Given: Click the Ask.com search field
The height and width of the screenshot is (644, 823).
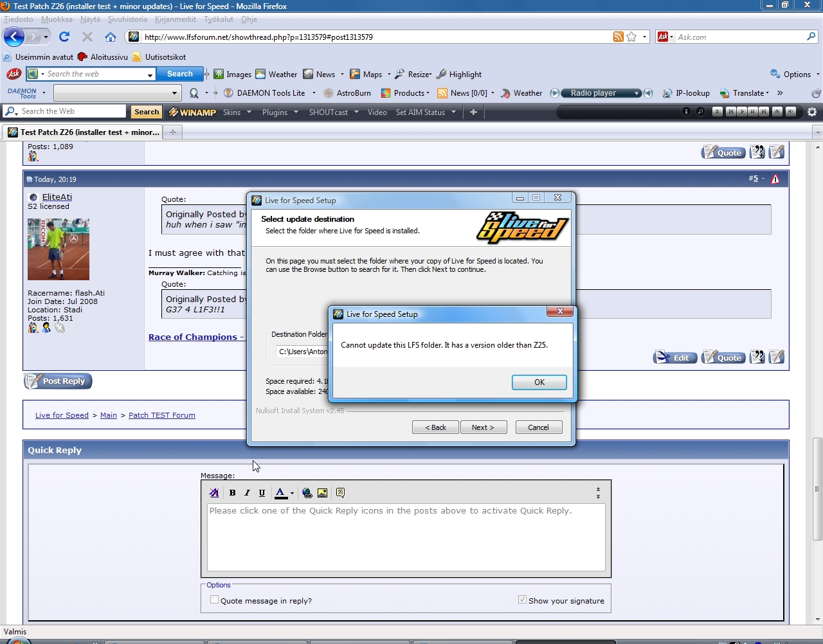Looking at the screenshot, I should coord(740,37).
